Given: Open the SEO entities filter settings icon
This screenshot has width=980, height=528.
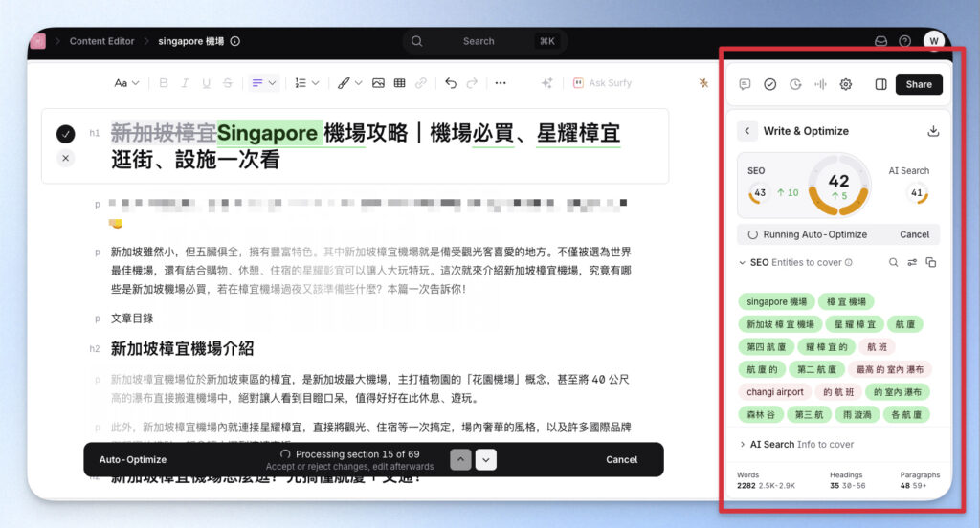Looking at the screenshot, I should (x=912, y=262).
